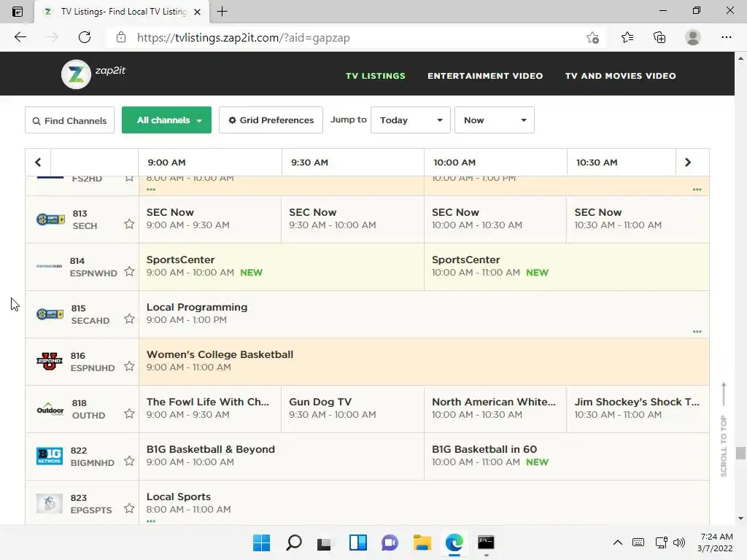The height and width of the screenshot is (560, 747).
Task: Open the All channels dropdown
Action: (166, 120)
